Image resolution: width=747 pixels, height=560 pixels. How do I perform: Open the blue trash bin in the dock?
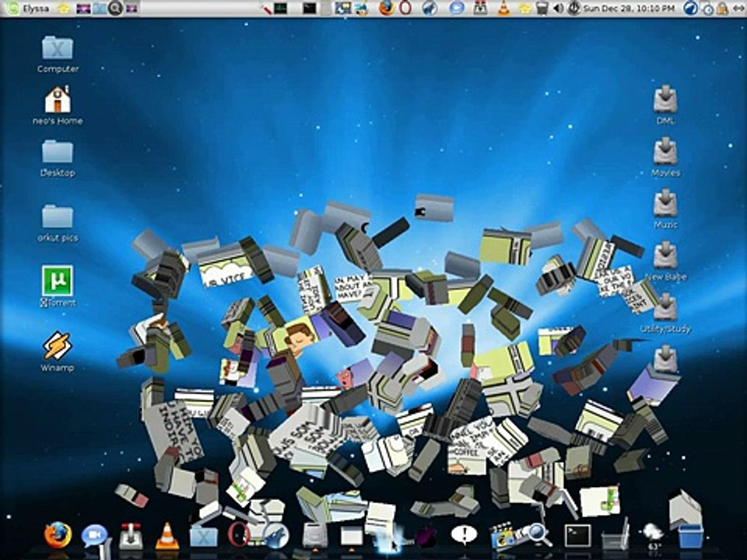coord(691,536)
